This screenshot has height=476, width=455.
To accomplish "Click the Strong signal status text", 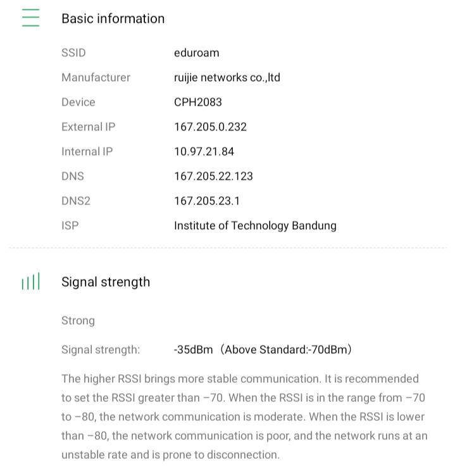I will pos(78,320).
